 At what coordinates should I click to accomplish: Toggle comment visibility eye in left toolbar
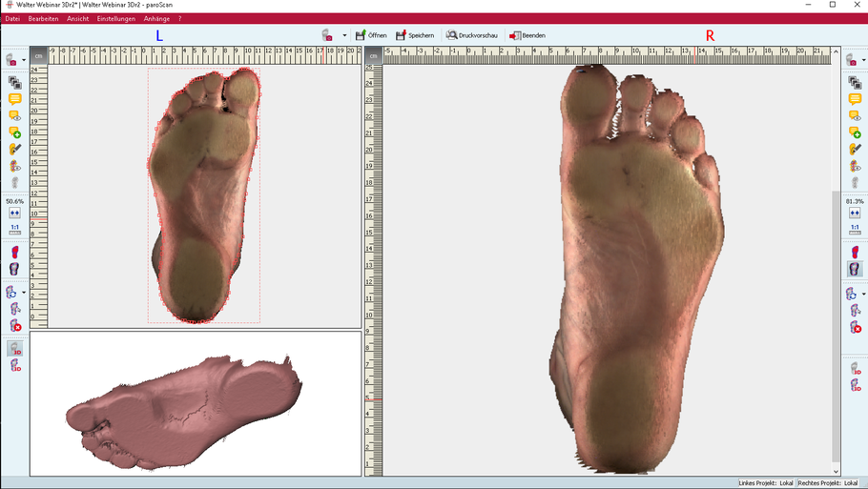click(14, 115)
